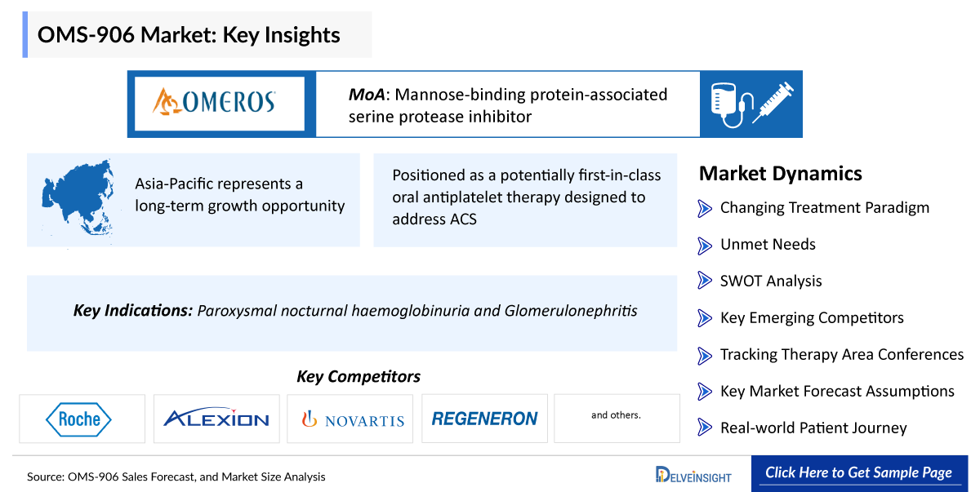Click arrow beside SWOT Analysis
The image size is (980, 492).
(705, 281)
